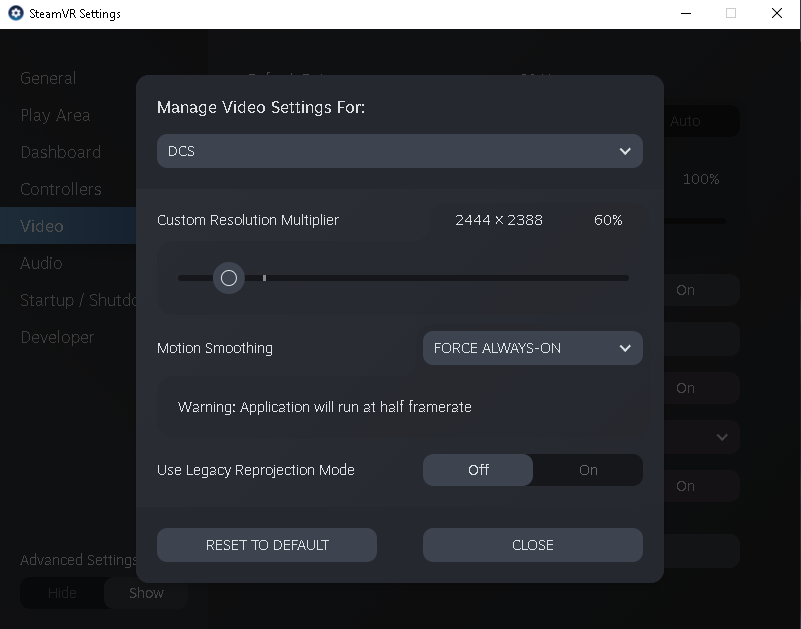Minimize the SteamVR Settings window
This screenshot has height=629, width=801.
coord(686,13)
